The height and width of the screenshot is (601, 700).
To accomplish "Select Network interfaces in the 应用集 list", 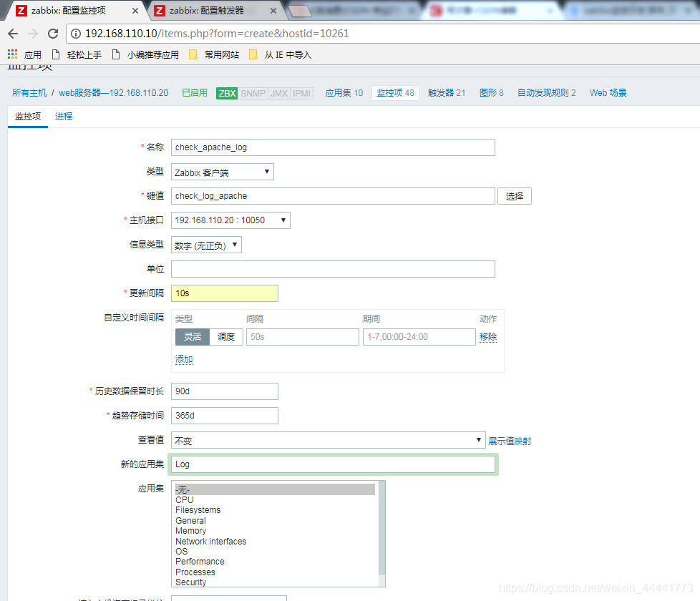I will pyautogui.click(x=275, y=541).
